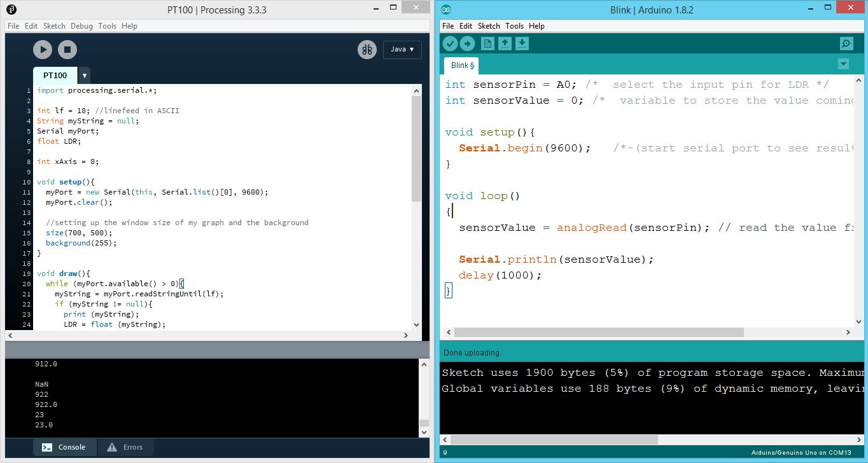Click Processing logo icon in title bar
This screenshot has height=463, width=868.
pyautogui.click(x=11, y=9)
